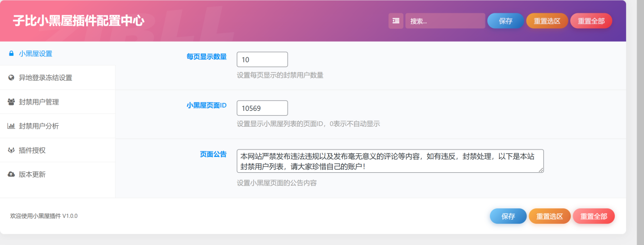Click the top blue 保存 button
This screenshot has width=644, height=245.
point(505,21)
